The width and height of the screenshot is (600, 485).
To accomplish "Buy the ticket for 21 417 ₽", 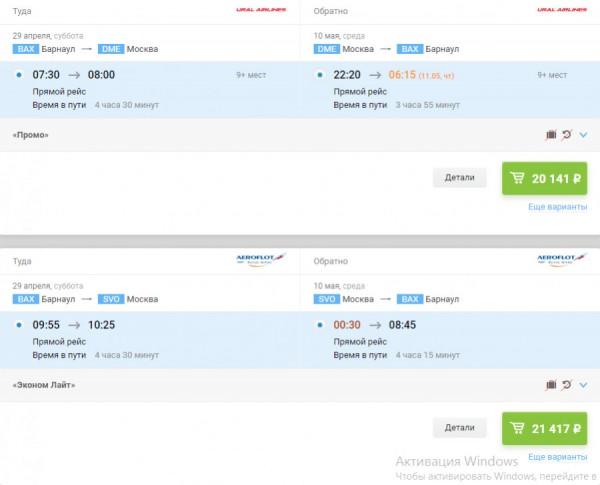I will point(545,428).
